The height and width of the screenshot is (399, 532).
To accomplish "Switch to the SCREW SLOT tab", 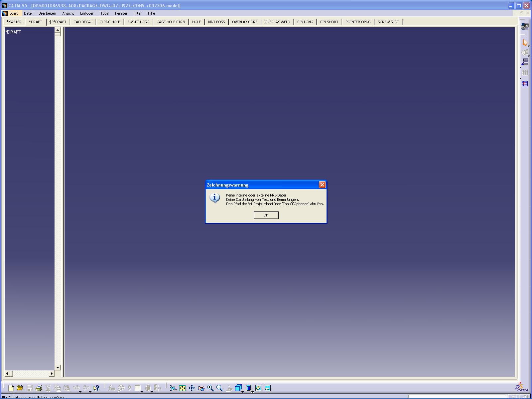I will point(388,22).
